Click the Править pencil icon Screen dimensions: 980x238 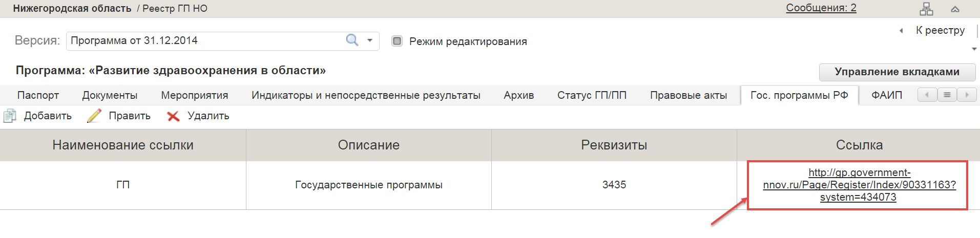click(x=94, y=116)
